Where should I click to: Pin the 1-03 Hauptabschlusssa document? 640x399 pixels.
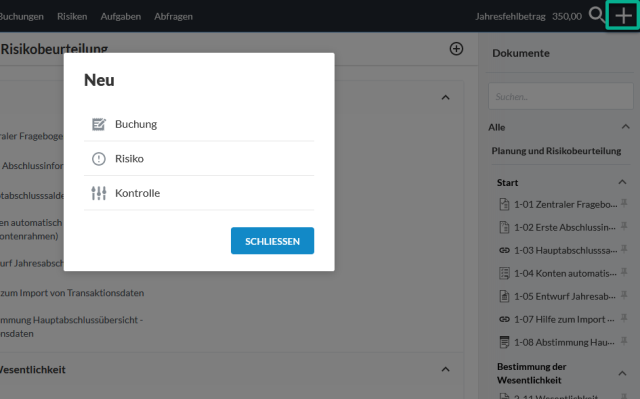tap(624, 248)
